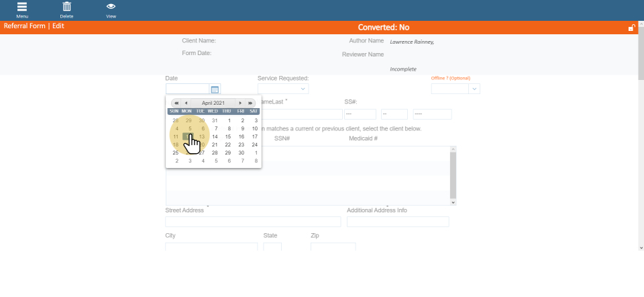Click the Delete trash can icon
Viewport: 644px width, 297px height.
[66, 8]
